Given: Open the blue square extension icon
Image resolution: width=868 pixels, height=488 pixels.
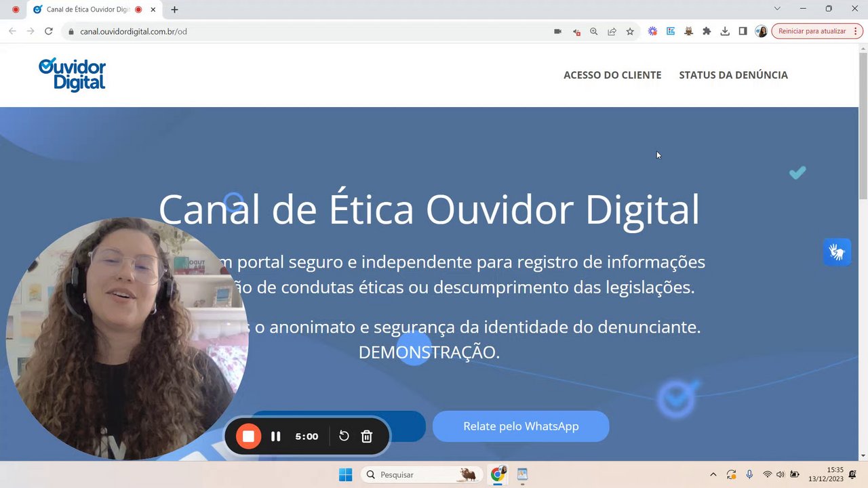Looking at the screenshot, I should (671, 31).
